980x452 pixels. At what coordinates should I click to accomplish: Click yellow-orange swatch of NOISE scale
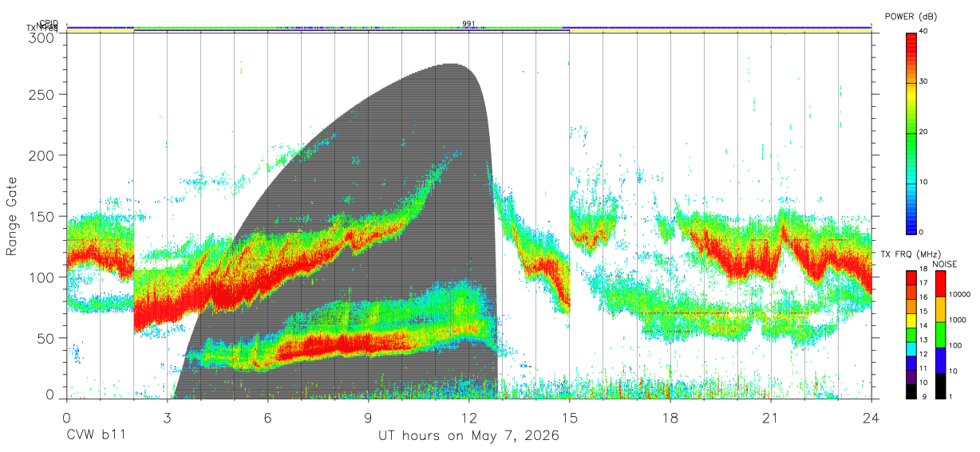[x=941, y=309]
